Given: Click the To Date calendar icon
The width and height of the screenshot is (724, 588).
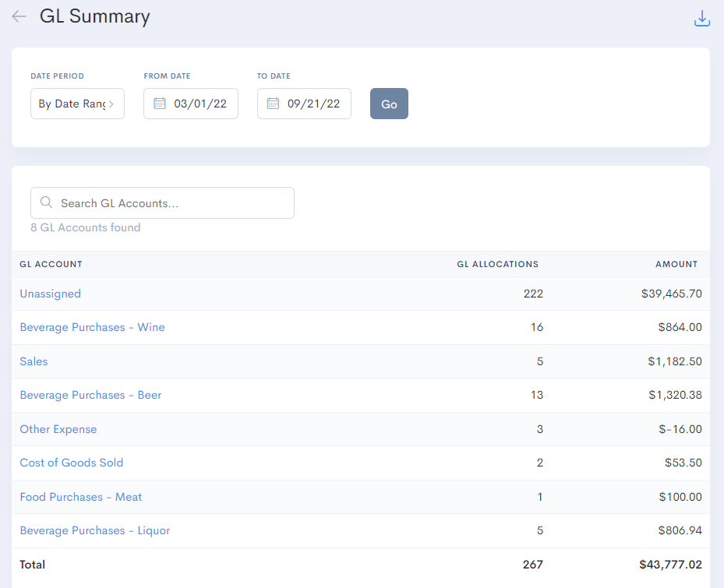Looking at the screenshot, I should 274,104.
